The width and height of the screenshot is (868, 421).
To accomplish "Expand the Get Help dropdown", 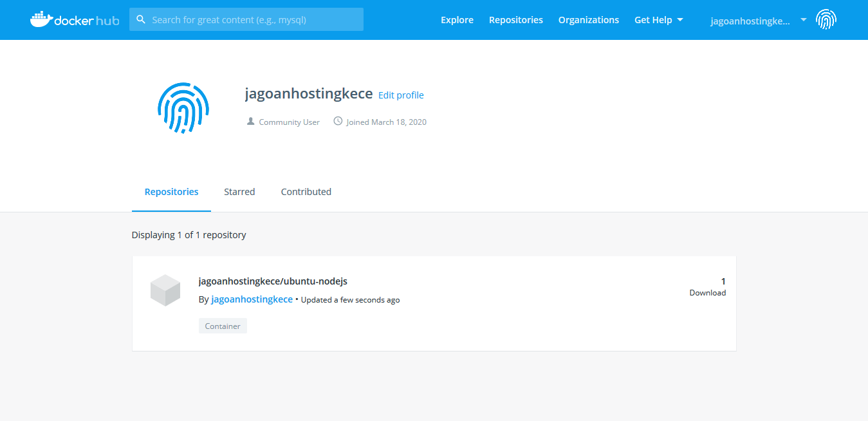I will pyautogui.click(x=659, y=20).
